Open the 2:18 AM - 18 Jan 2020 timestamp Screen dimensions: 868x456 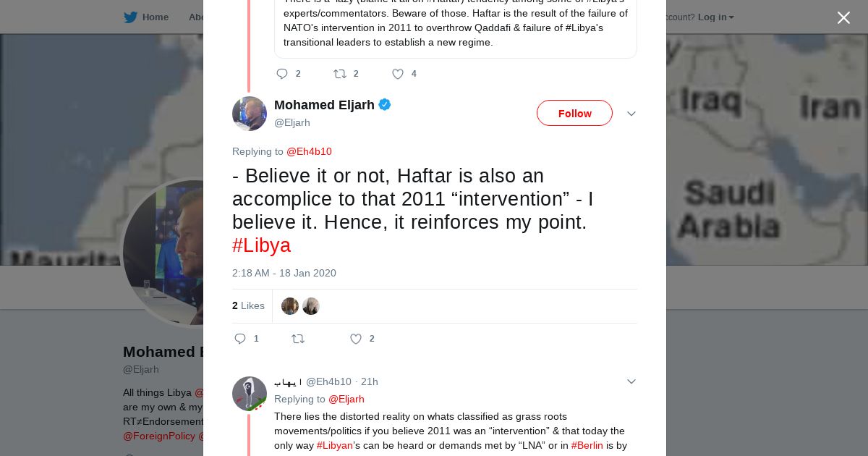(284, 273)
